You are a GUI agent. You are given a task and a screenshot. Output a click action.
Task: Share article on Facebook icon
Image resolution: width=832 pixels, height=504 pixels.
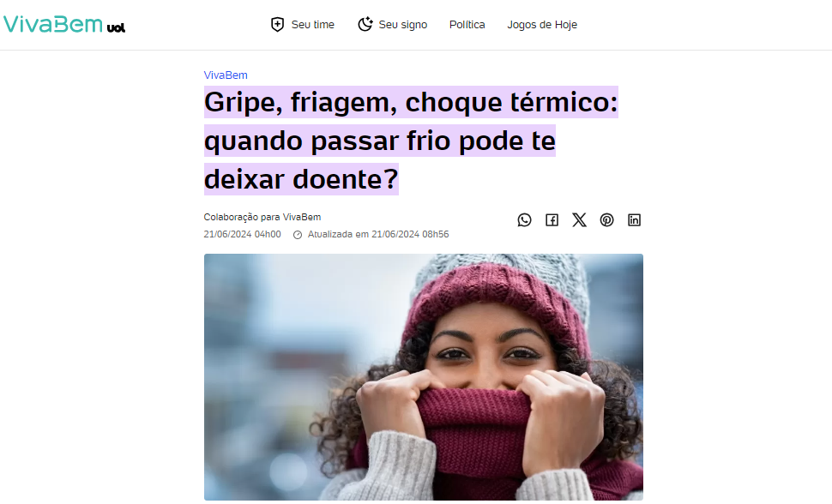552,219
